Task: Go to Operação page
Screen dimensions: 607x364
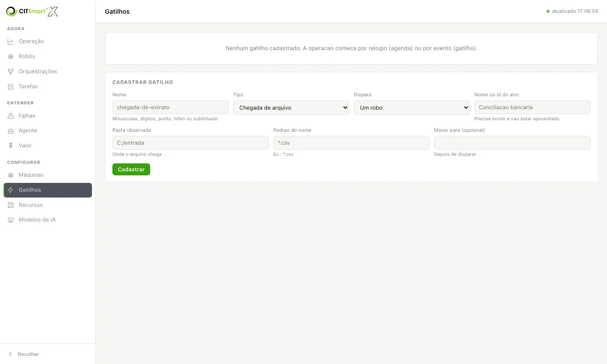Action: click(48, 41)
